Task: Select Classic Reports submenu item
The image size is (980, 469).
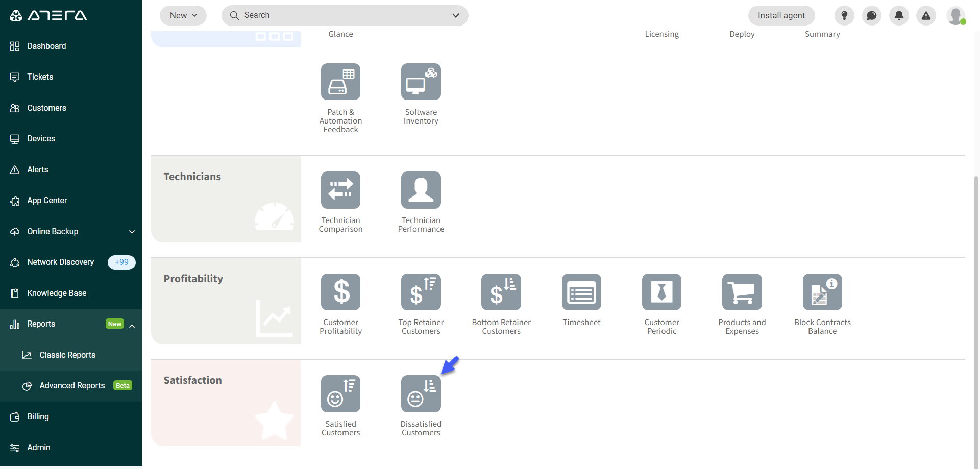Action: [71, 355]
